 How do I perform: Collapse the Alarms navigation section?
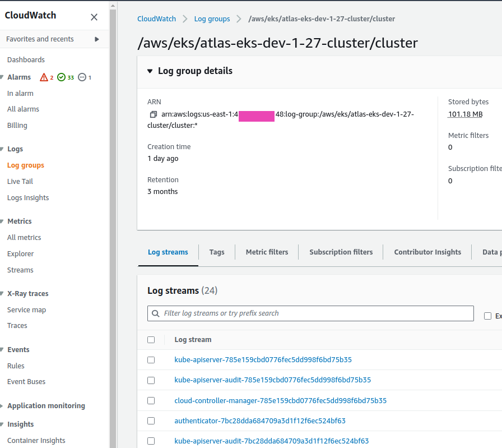pos(2,77)
